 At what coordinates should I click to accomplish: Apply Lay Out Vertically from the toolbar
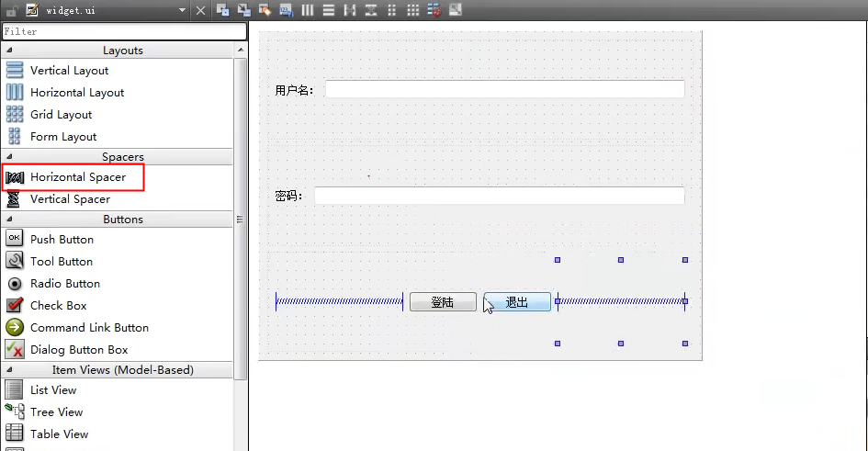(328, 10)
